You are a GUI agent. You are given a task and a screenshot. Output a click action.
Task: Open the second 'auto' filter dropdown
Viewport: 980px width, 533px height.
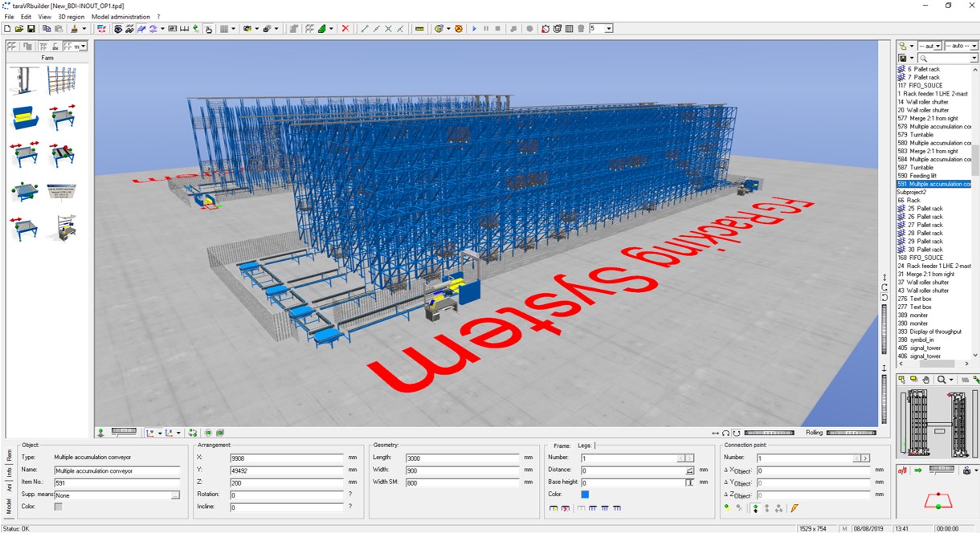pos(974,47)
